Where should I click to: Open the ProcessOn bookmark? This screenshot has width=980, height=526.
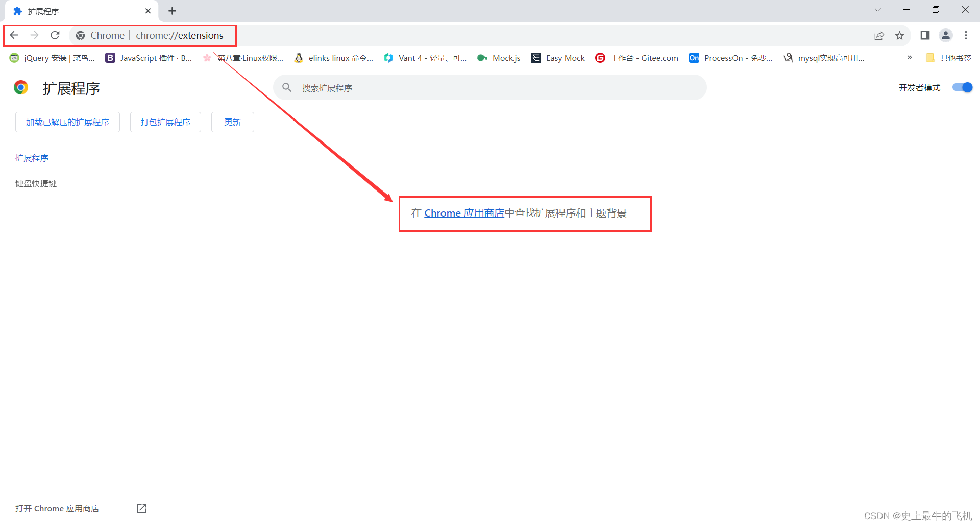(731, 58)
